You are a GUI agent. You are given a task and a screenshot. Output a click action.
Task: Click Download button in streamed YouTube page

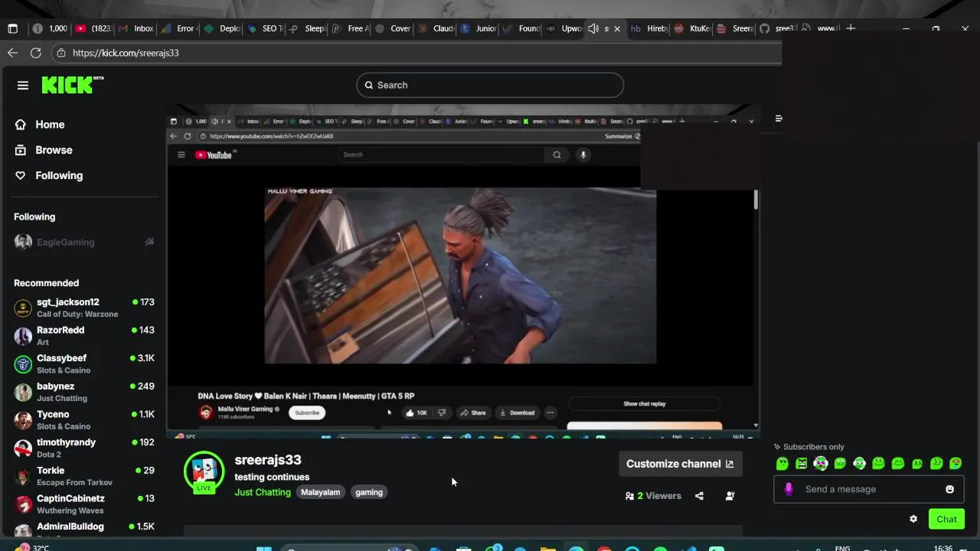click(518, 412)
